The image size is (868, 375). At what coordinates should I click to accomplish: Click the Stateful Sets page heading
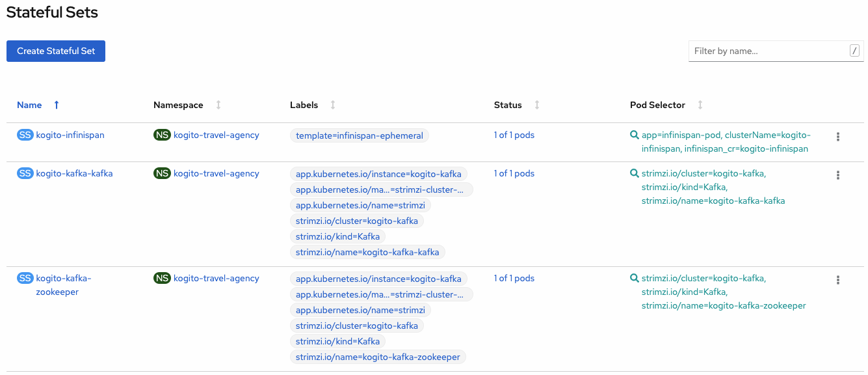52,12
